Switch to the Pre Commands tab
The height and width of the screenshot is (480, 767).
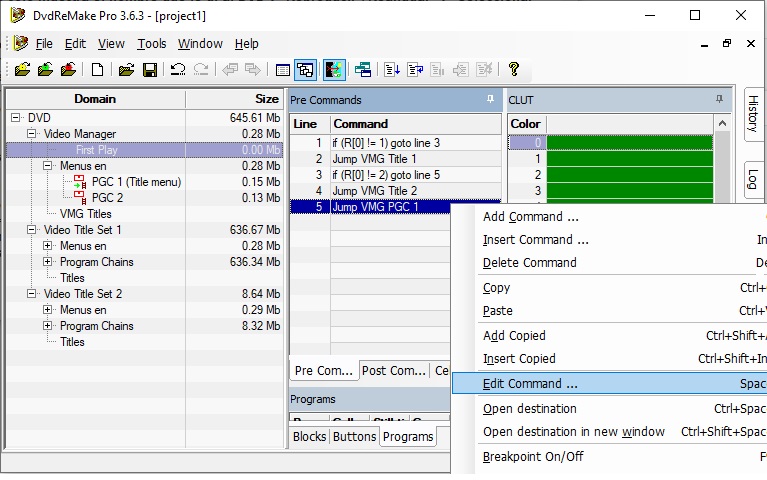pyautogui.click(x=323, y=371)
